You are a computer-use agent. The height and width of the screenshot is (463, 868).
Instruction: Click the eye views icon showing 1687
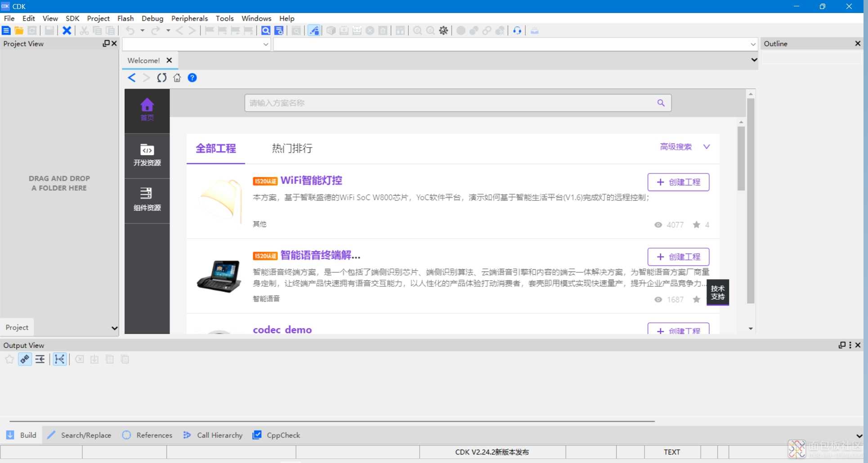pyautogui.click(x=658, y=299)
